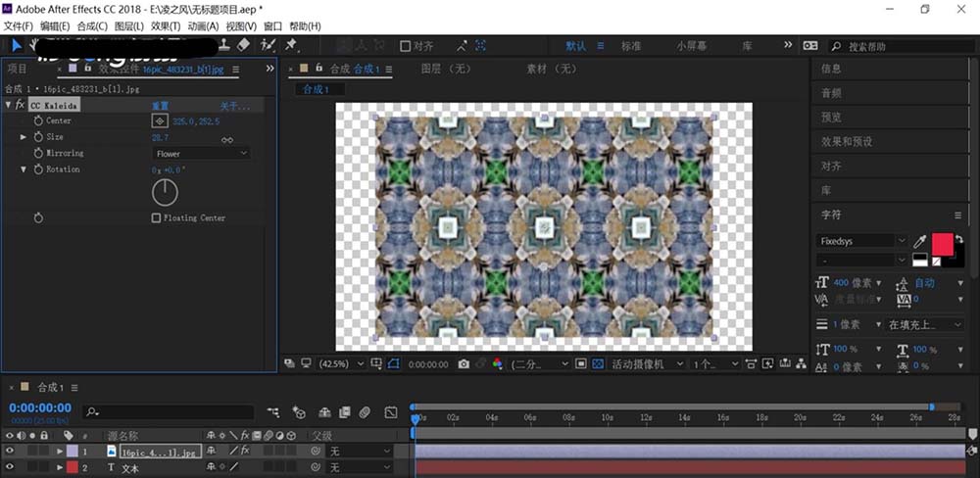Click the 关于 link for CC Kaleida
The image size is (980, 478).
pyautogui.click(x=229, y=105)
